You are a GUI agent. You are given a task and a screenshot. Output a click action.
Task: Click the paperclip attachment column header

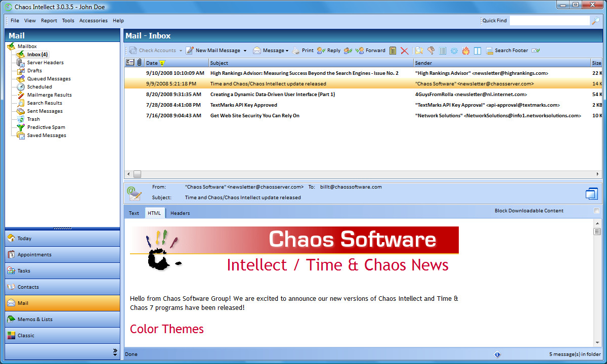[x=139, y=63]
